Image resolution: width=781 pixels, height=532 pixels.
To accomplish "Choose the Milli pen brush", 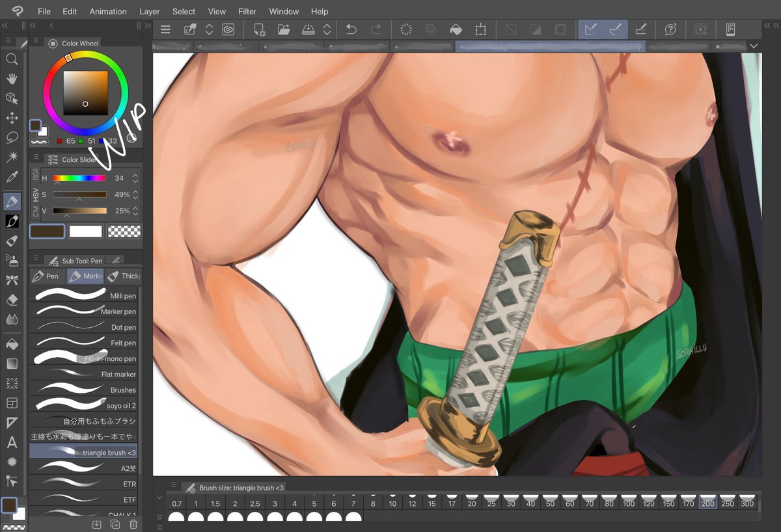I will click(83, 295).
